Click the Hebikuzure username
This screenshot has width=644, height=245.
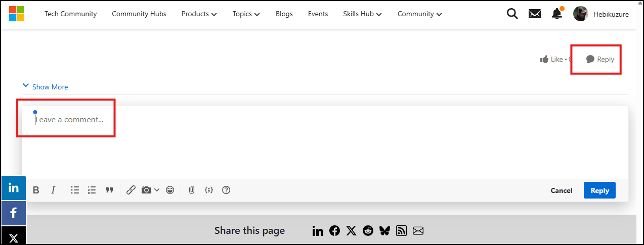tap(611, 14)
